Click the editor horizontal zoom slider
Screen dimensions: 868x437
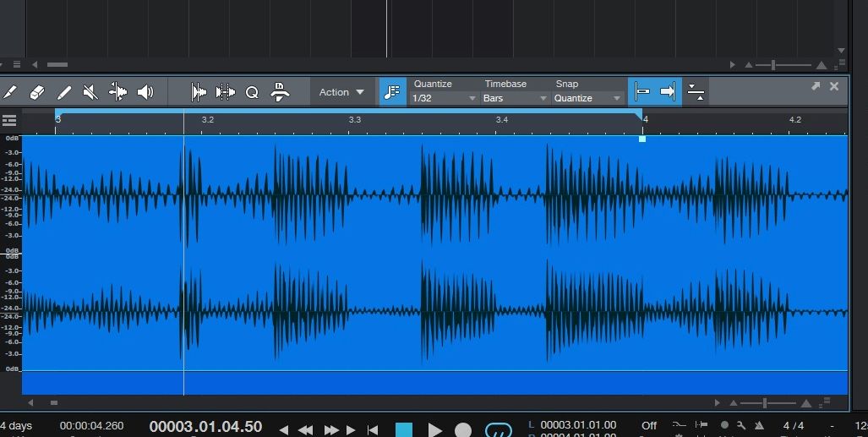[x=767, y=403]
